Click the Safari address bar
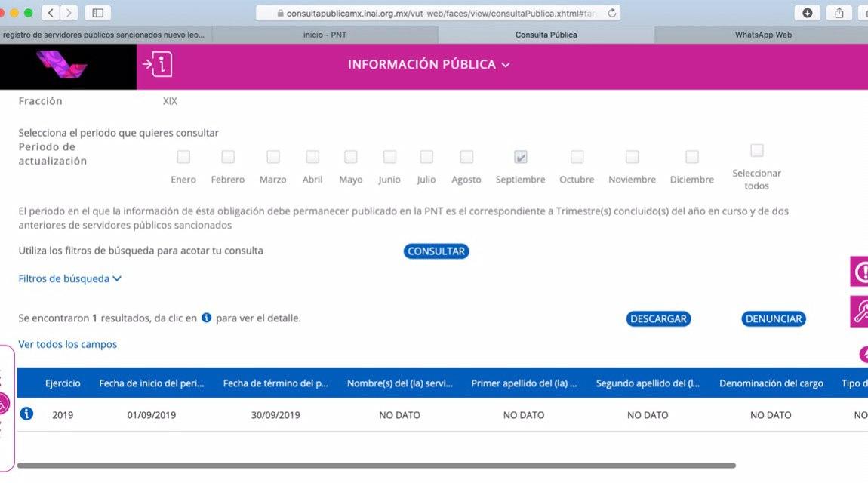The height and width of the screenshot is (483, 868). (x=438, y=13)
